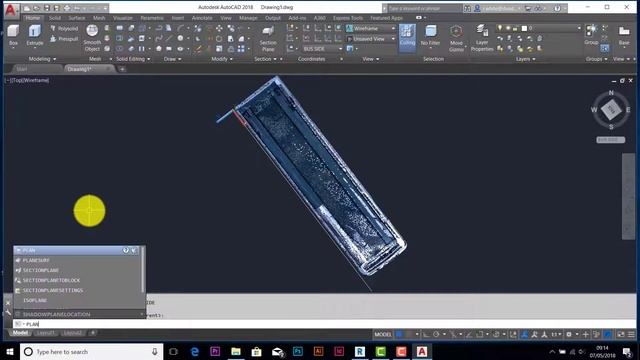Open the Wireframe visual style dropdown

click(x=371, y=28)
